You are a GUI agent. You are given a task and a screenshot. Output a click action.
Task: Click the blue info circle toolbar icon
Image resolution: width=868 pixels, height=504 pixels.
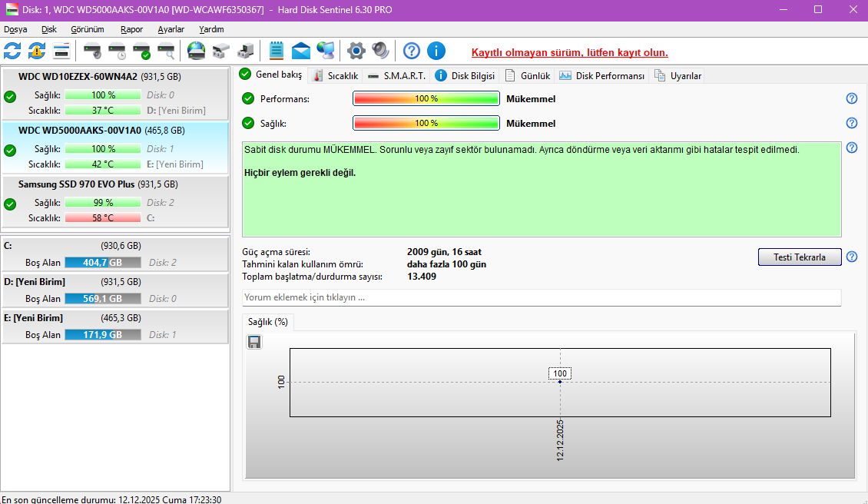436,51
